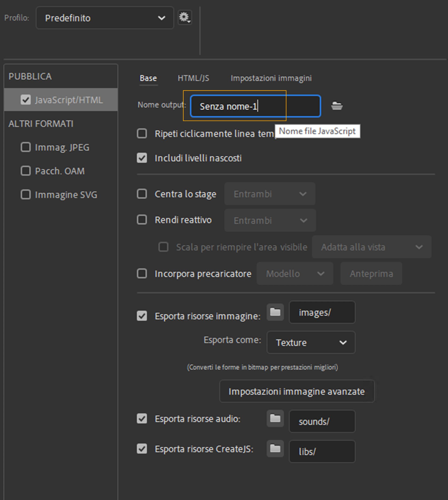This screenshot has height=500, width=448.
Task: Open the Esporta come Texture dropdown
Action: click(x=311, y=342)
